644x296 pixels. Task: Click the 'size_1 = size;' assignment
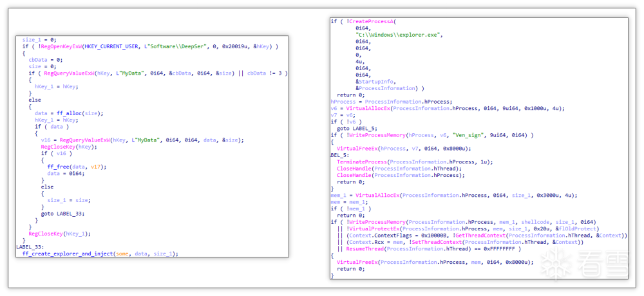(x=69, y=200)
